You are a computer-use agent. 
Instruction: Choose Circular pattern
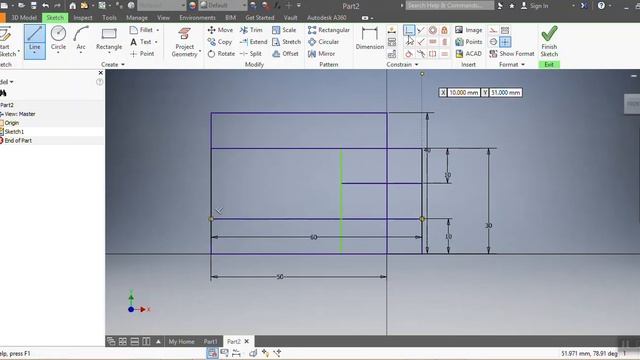pyautogui.click(x=323, y=42)
